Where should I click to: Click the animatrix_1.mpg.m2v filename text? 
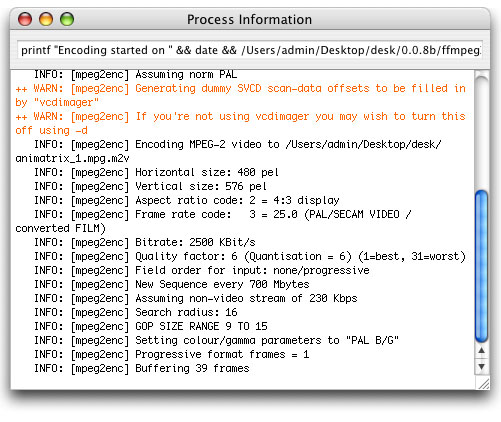click(x=72, y=158)
